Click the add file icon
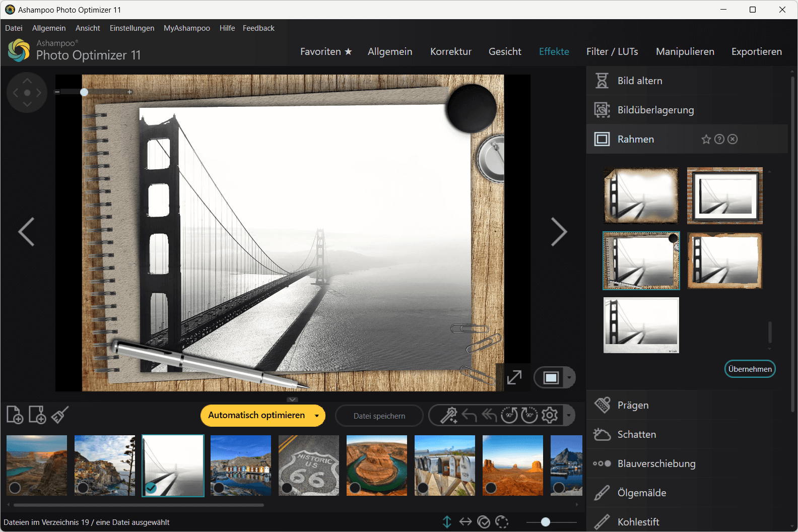This screenshot has width=798, height=532. [15, 415]
